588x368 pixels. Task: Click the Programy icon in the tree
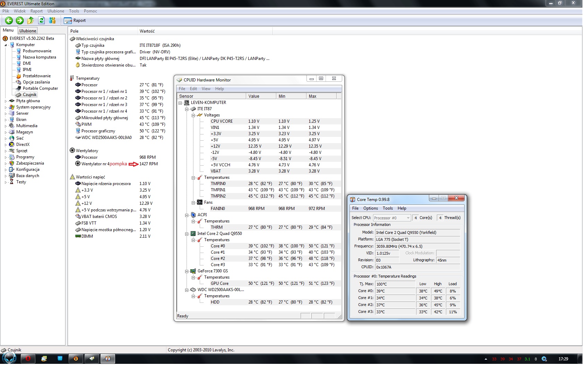coord(12,157)
